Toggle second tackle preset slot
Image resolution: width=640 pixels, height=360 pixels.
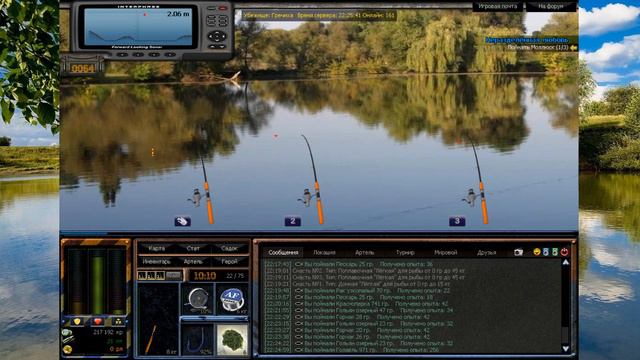[151, 276]
